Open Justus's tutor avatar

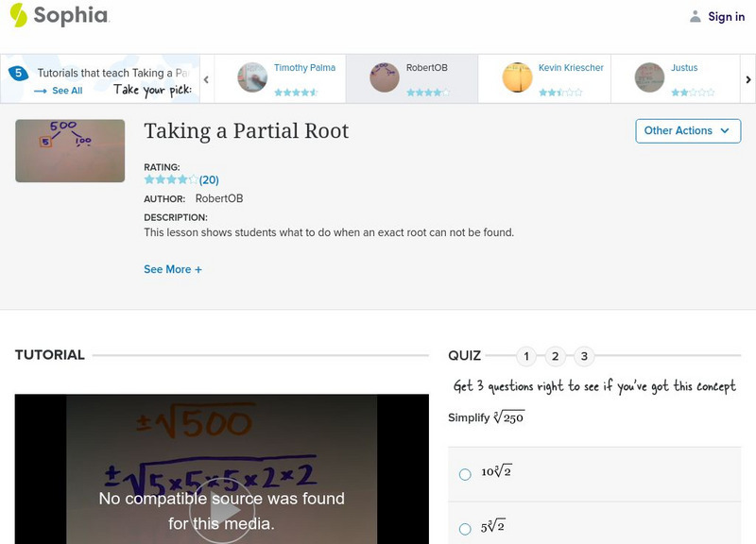(x=649, y=76)
